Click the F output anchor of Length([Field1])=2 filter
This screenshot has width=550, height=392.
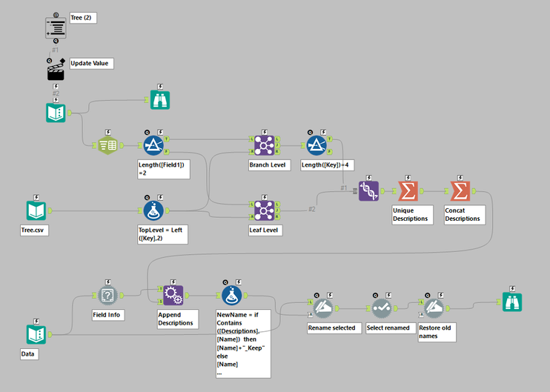coord(167,152)
